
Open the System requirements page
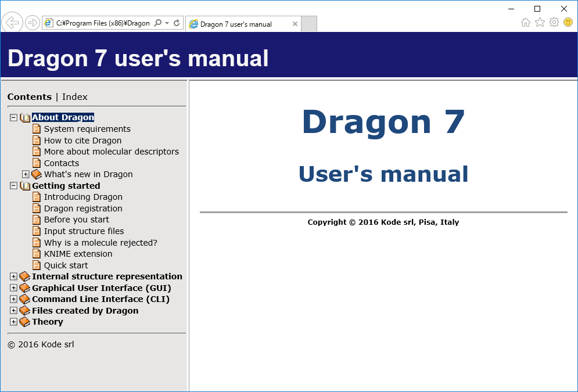[x=87, y=129]
